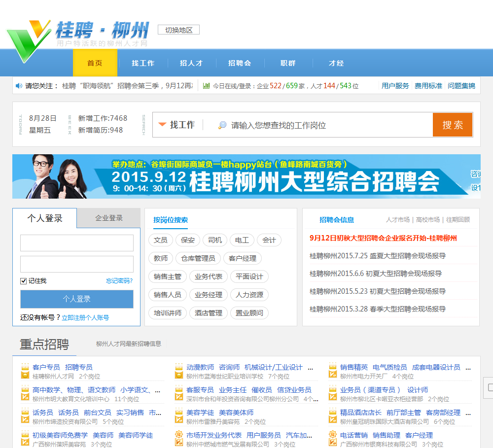493x448 pixels.
Task: Select the 会计 job tag
Action: pos(269,240)
